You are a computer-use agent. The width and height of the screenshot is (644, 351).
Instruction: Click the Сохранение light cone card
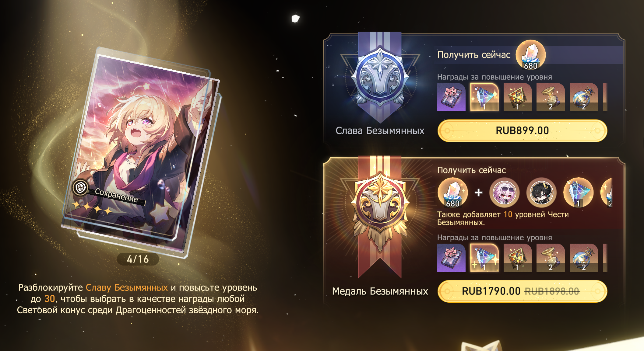141,152
